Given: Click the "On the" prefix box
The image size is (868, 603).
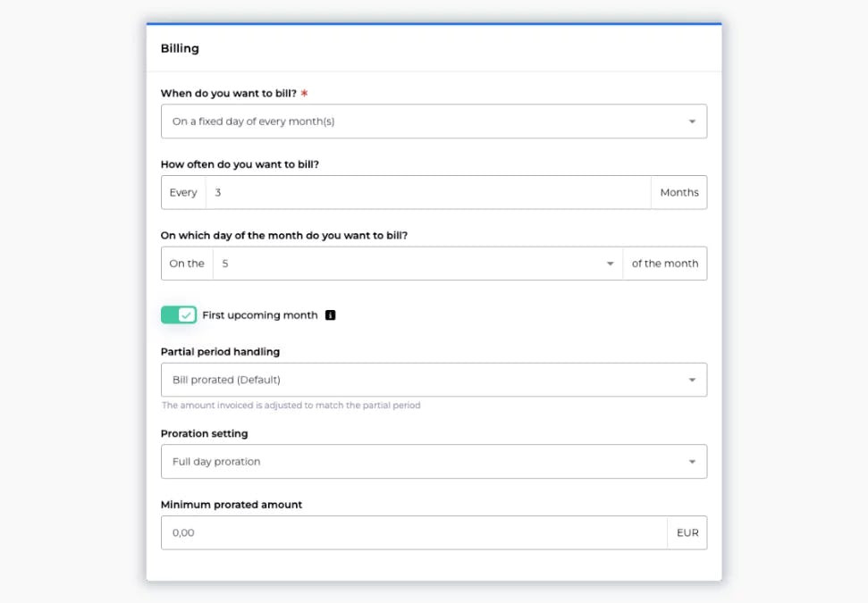Looking at the screenshot, I should (187, 264).
